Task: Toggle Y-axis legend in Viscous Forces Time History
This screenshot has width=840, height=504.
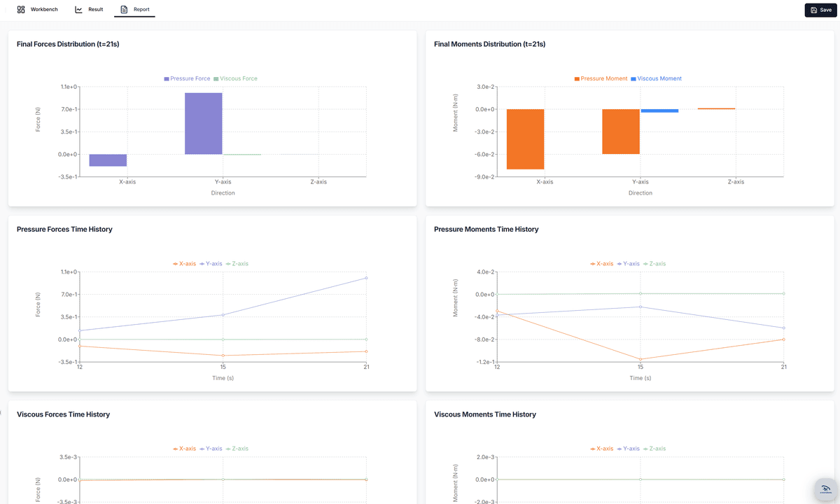Action: click(211, 449)
